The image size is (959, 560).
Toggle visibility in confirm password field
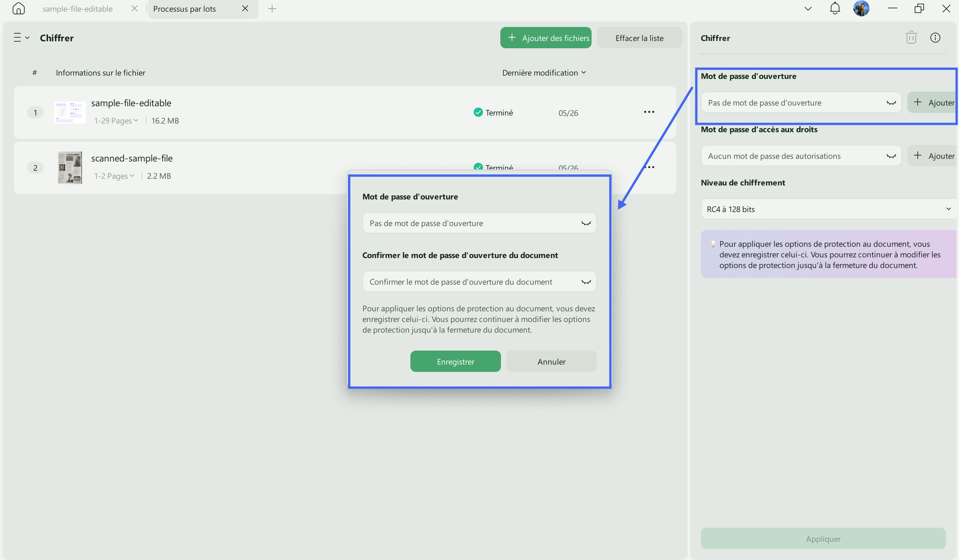586,282
